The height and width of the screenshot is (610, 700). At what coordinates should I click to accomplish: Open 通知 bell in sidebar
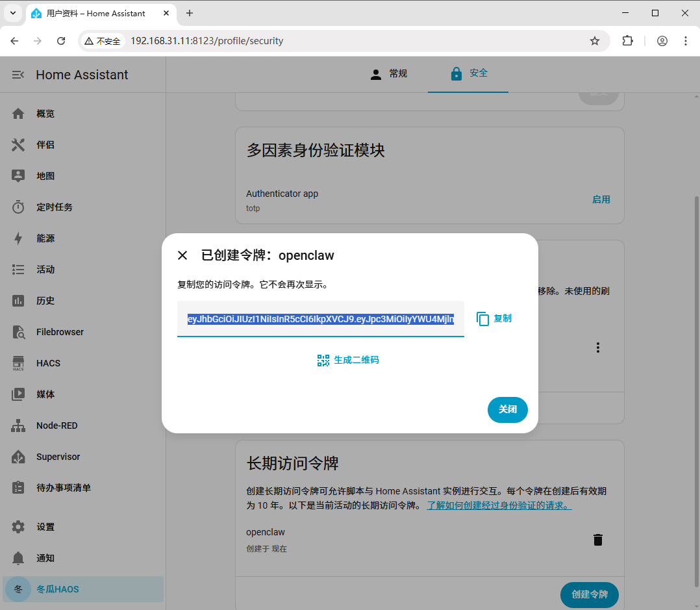click(83, 558)
